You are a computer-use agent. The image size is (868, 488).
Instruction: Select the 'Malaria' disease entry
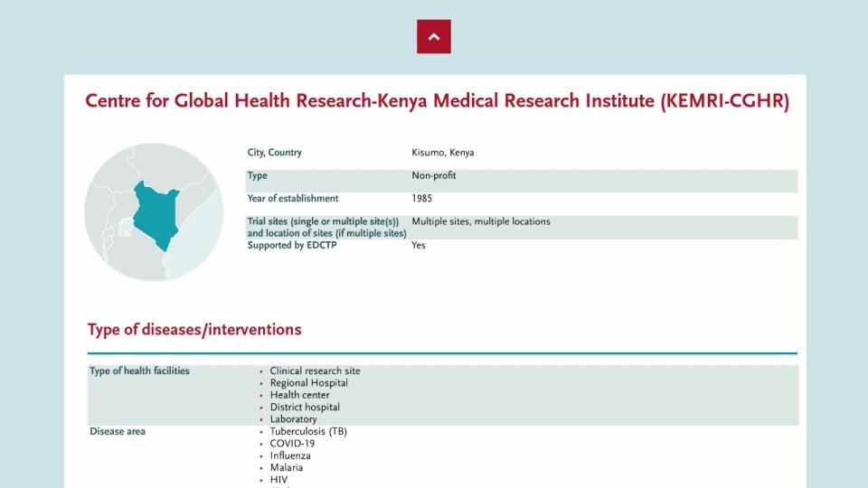pos(287,468)
